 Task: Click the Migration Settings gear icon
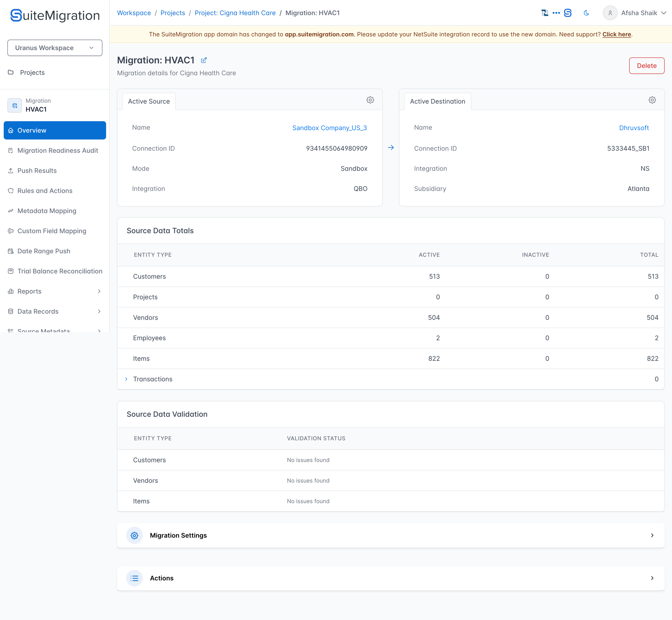tap(134, 535)
